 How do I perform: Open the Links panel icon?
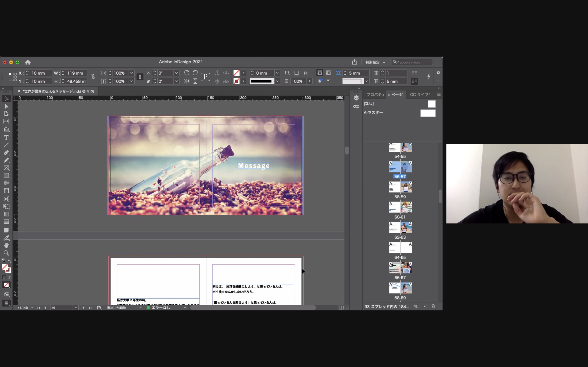tap(356, 107)
